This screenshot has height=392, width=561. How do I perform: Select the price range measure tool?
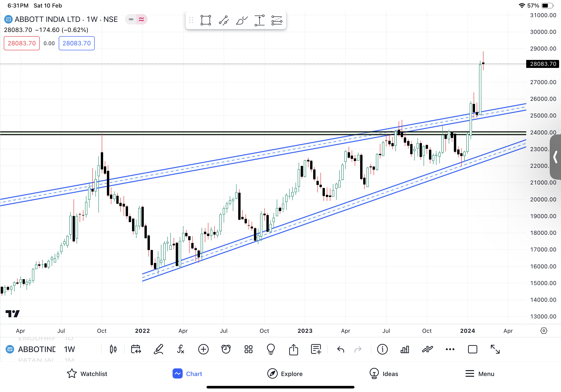coord(259,20)
